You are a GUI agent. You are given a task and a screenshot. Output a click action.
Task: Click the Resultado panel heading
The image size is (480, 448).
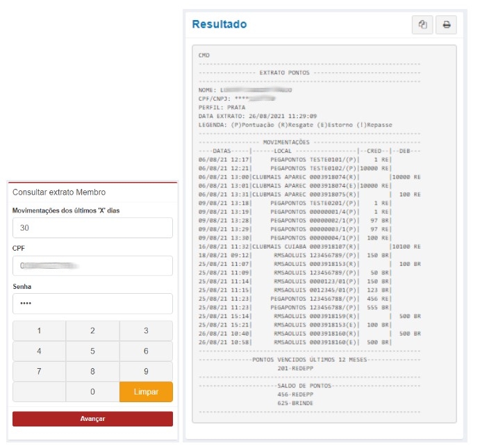(219, 24)
